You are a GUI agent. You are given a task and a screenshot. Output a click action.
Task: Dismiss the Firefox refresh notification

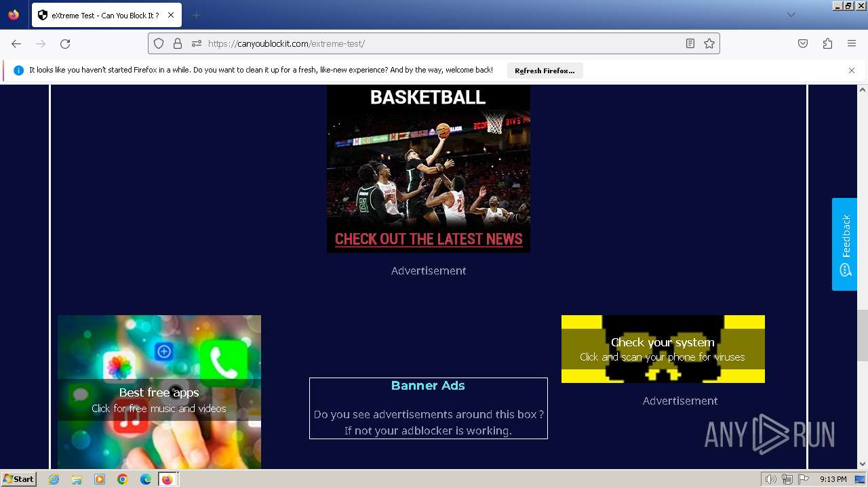852,70
